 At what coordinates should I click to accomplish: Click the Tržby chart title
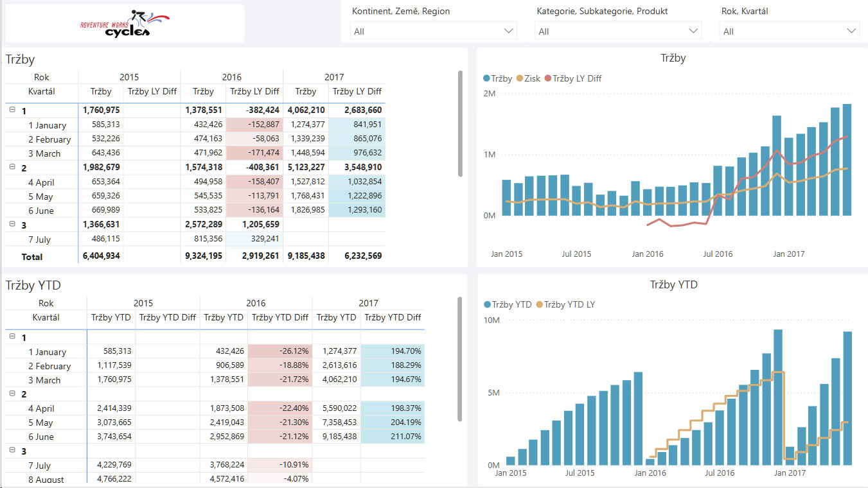tap(673, 58)
